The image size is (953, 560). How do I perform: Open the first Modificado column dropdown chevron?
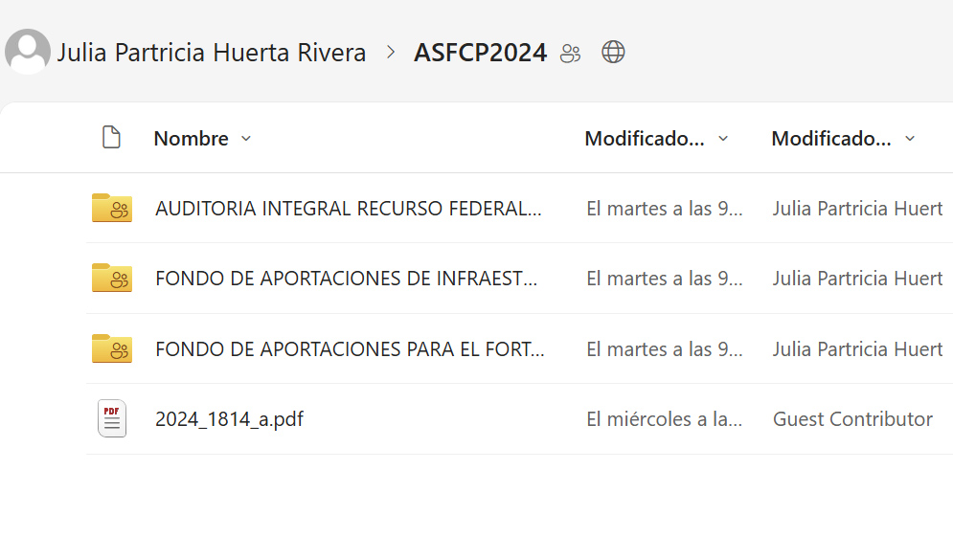[723, 139]
